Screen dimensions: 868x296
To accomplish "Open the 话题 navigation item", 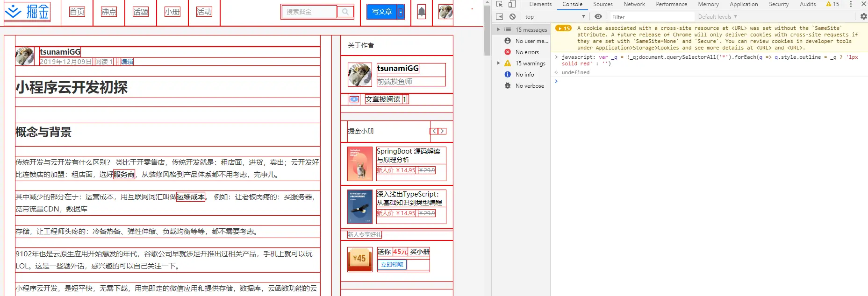I will point(140,12).
